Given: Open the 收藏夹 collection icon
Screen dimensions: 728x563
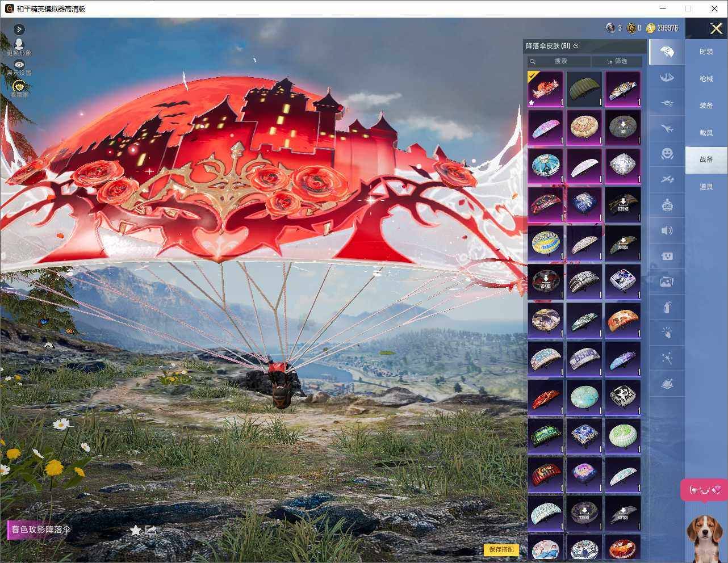Looking at the screenshot, I should [x=19, y=89].
